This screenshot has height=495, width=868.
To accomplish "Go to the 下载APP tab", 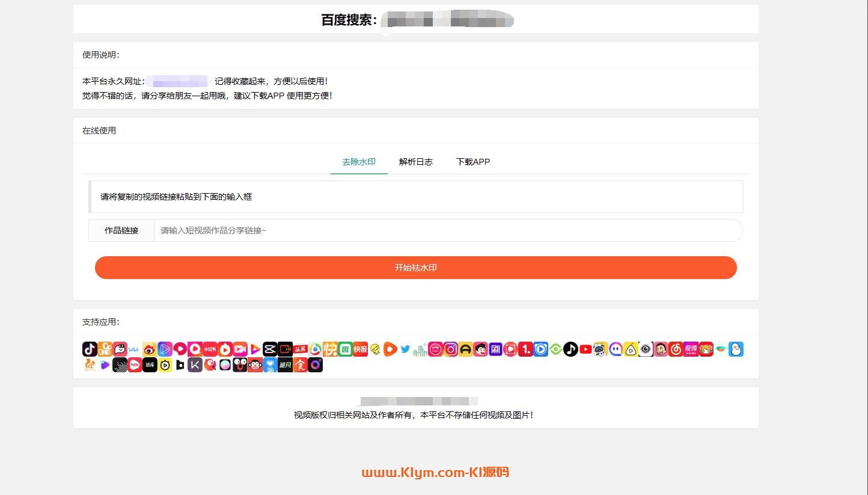I will coord(473,162).
